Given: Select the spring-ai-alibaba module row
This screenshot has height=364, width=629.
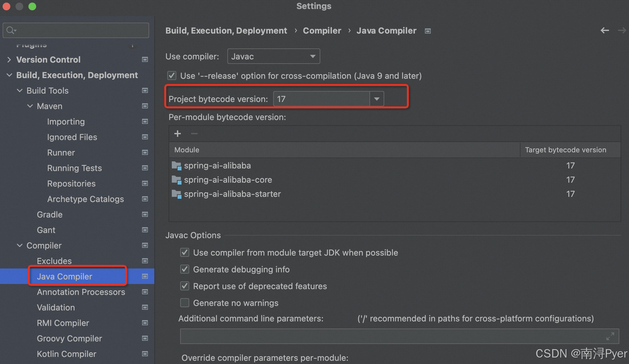Looking at the screenshot, I should coord(395,166).
